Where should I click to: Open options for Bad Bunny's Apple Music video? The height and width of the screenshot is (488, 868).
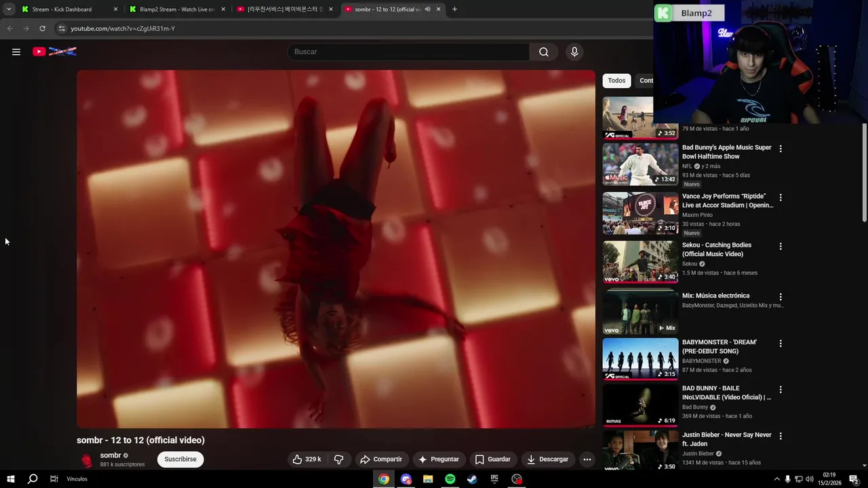pos(781,148)
